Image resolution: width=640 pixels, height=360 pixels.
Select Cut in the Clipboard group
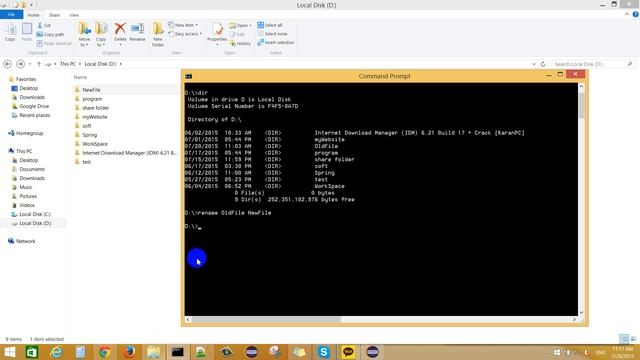click(x=44, y=25)
